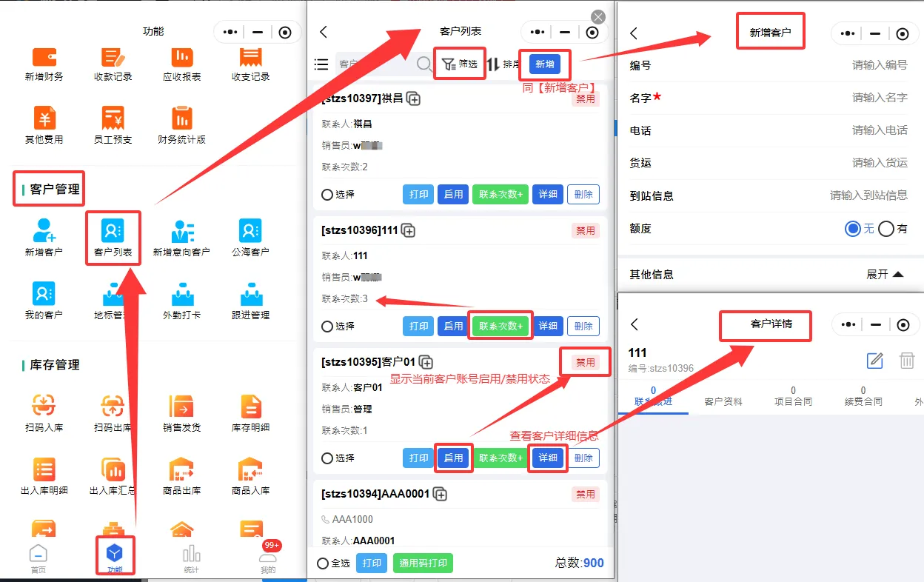The image size is (924, 582).
Task: Click the blue 新增 button
Action: (x=544, y=64)
